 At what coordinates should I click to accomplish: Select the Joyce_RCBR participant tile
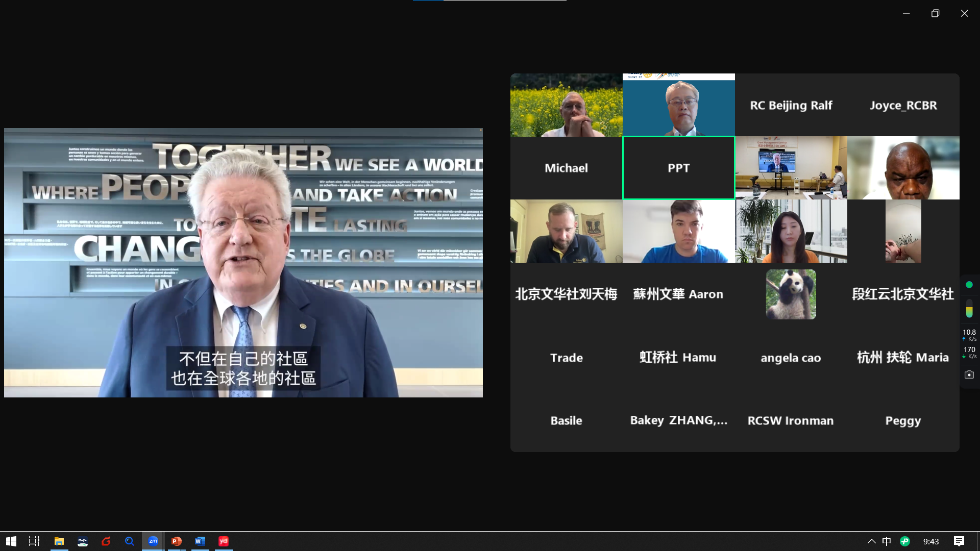pyautogui.click(x=903, y=105)
